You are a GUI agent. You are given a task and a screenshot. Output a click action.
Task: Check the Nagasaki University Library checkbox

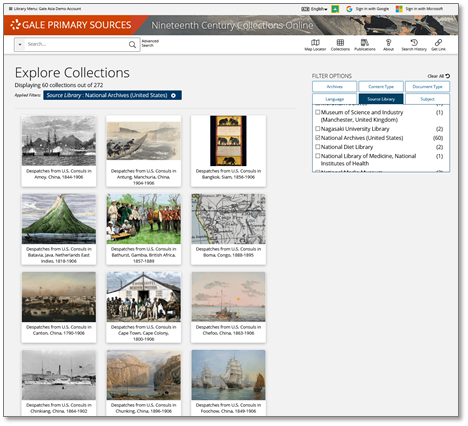(318, 128)
